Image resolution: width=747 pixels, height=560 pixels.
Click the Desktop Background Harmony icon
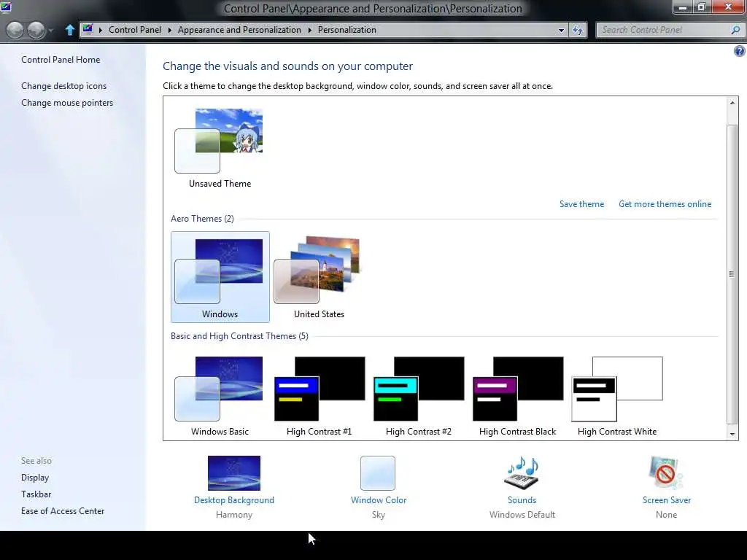234,472
